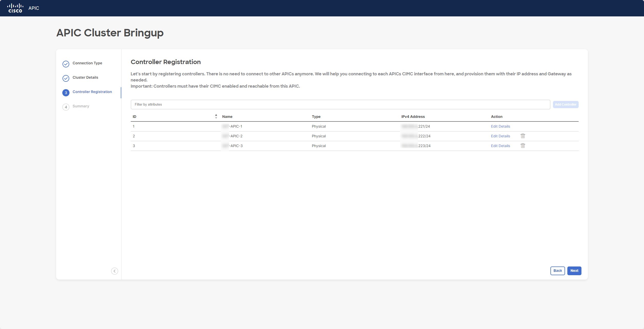Click the Add Controller button

565,105
